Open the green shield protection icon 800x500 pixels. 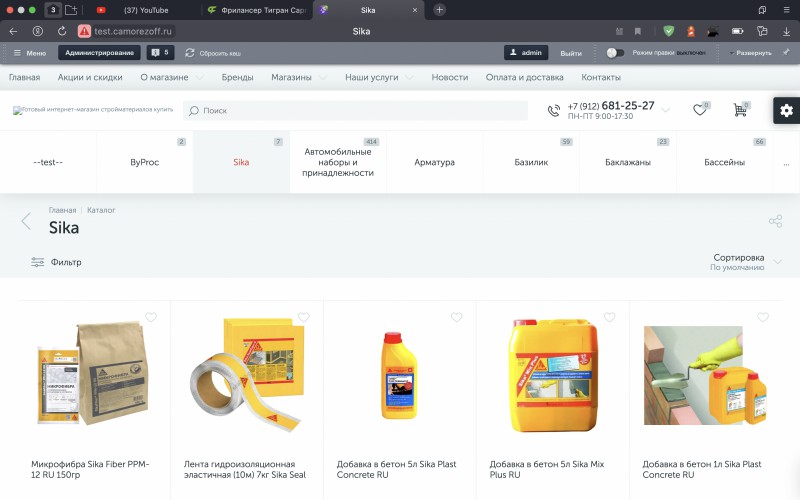click(x=668, y=31)
